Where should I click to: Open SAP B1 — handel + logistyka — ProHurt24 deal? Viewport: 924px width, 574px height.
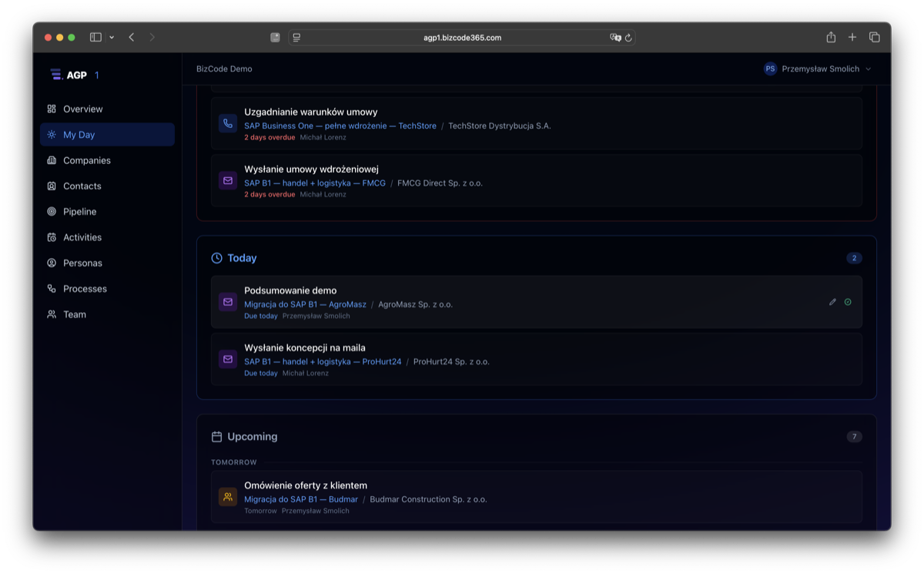[x=323, y=361]
